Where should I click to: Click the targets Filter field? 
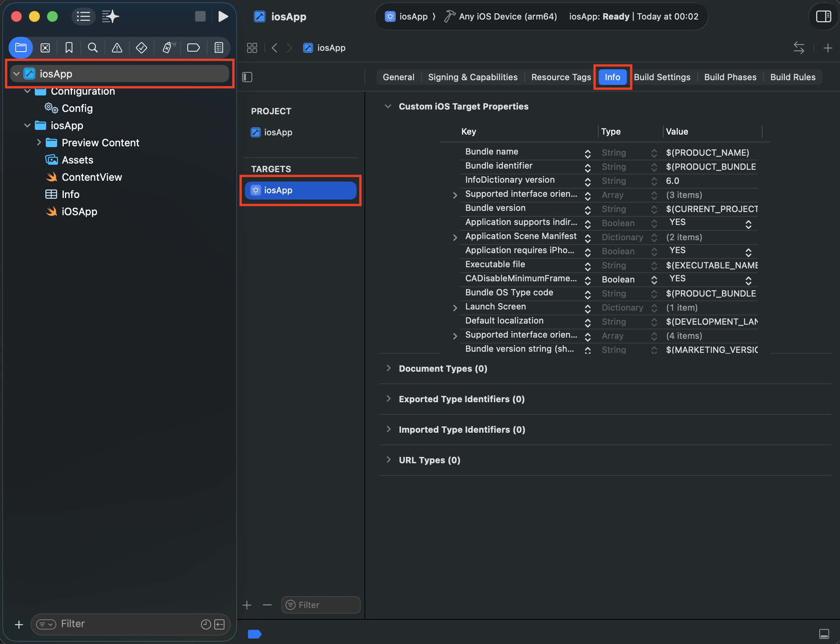tap(321, 605)
